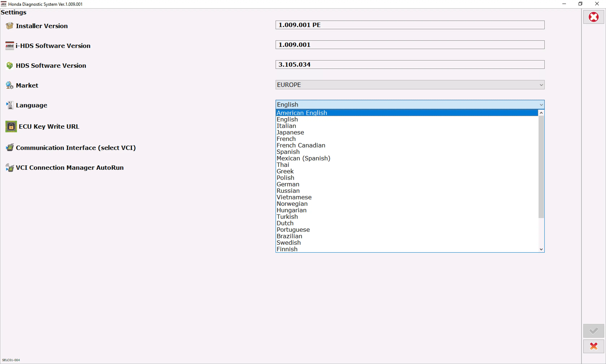Click the Language list icon
606x364 pixels.
(x=10, y=105)
